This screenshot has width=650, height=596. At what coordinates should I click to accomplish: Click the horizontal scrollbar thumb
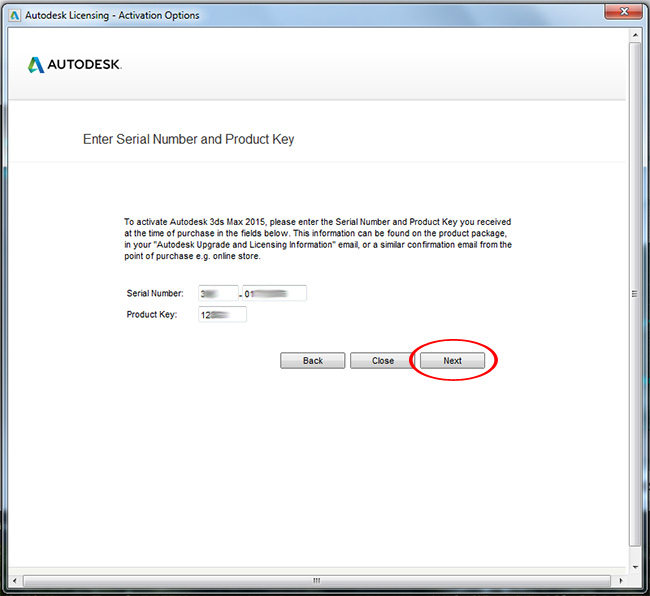(x=317, y=581)
